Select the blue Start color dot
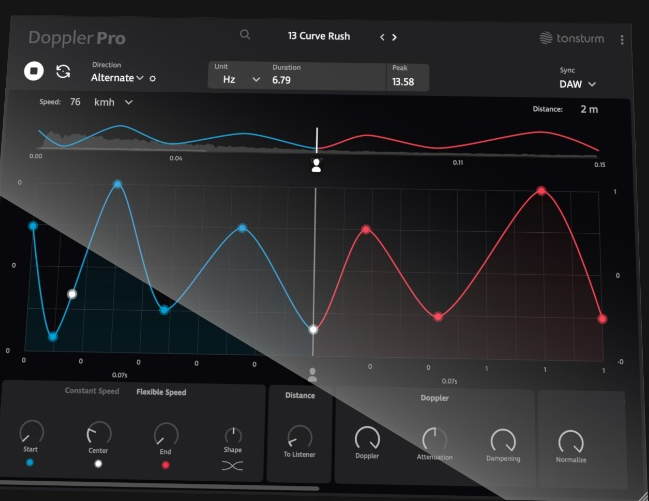 tap(29, 462)
